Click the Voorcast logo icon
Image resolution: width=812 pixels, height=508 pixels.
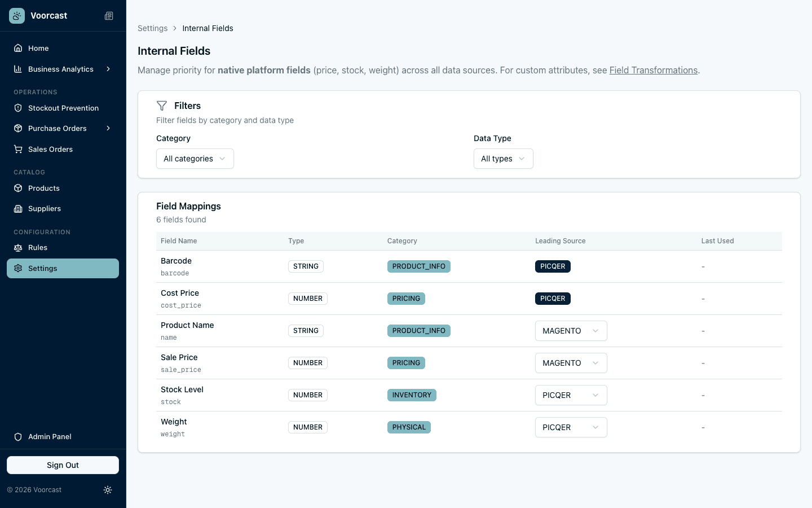tap(16, 15)
